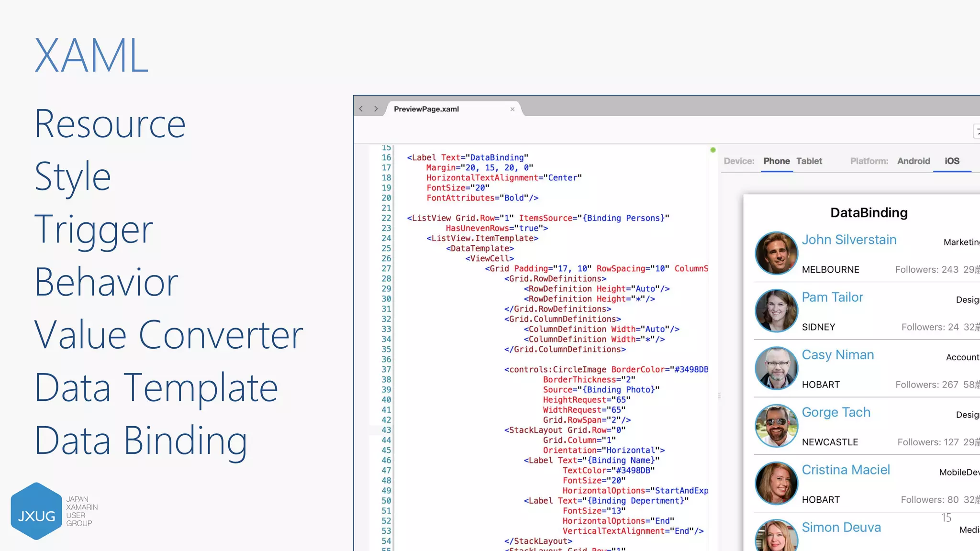Screen dimensions: 980x551
Task: Click the NEWCASTLE city label
Action: click(830, 442)
